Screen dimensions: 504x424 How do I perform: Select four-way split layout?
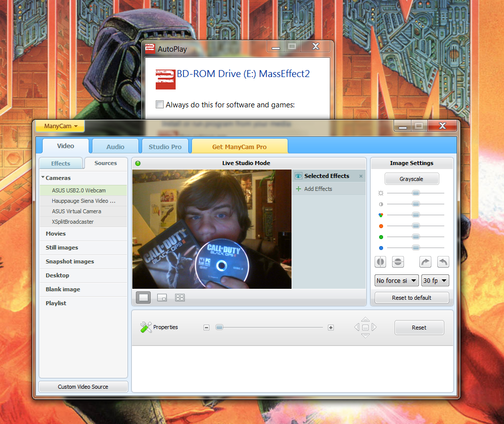pos(180,298)
